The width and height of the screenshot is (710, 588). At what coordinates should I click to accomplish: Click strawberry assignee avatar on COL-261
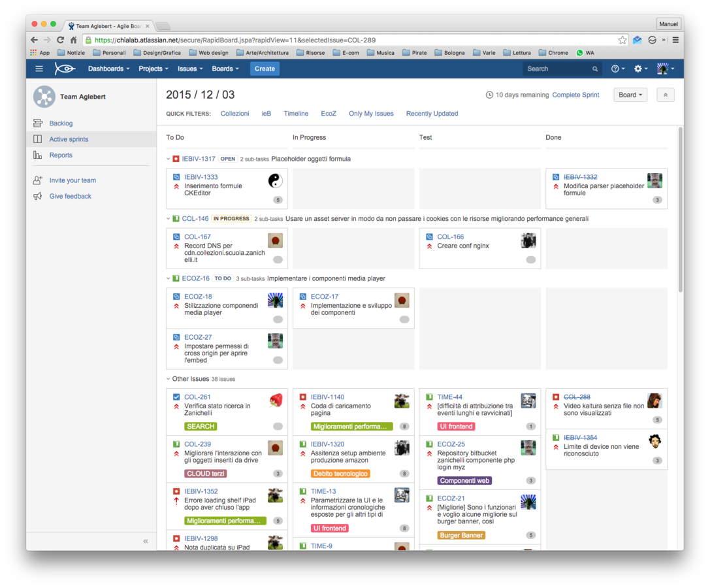point(275,400)
